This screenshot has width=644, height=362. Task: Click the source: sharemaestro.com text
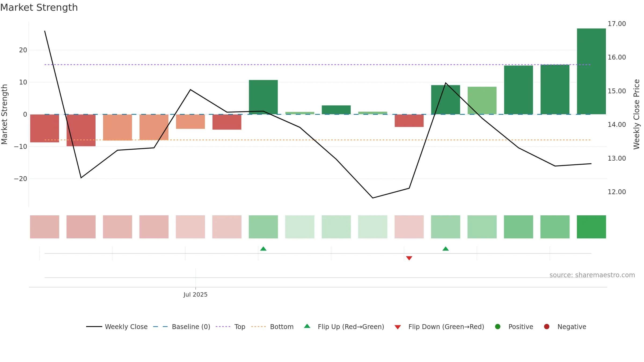[592, 275]
